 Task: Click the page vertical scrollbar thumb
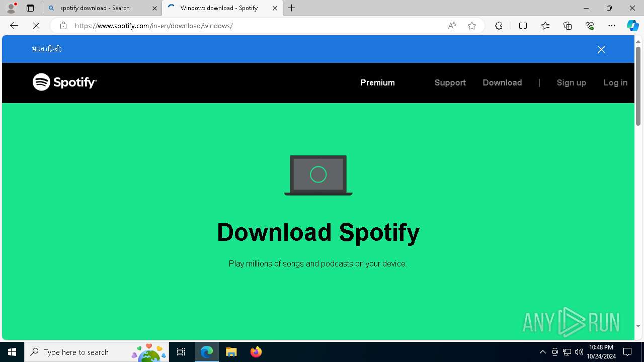click(638, 85)
